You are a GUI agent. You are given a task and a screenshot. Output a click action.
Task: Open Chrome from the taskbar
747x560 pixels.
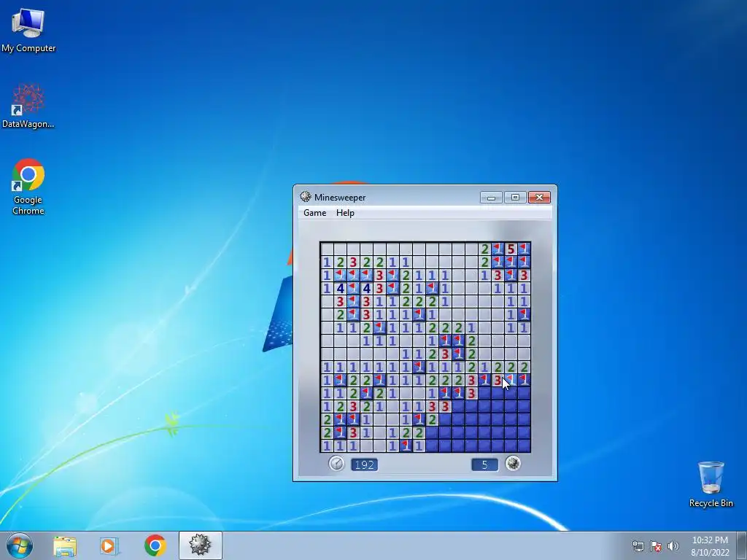[155, 545]
